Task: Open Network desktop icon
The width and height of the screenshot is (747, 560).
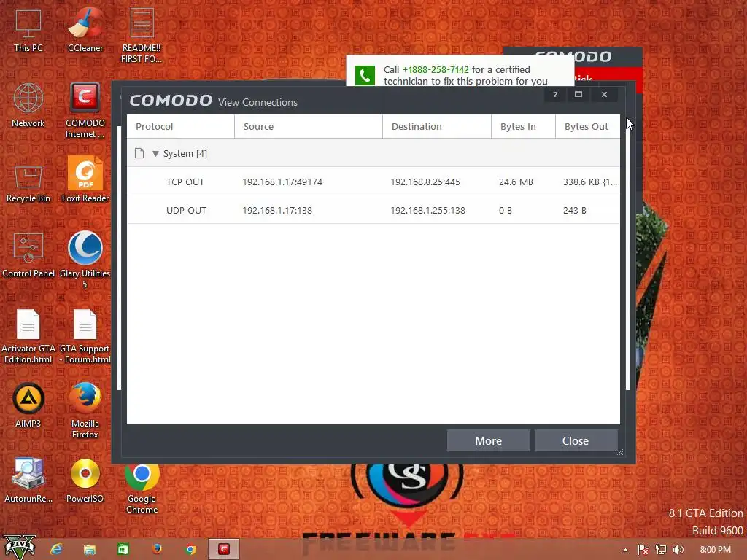Action: 28,105
